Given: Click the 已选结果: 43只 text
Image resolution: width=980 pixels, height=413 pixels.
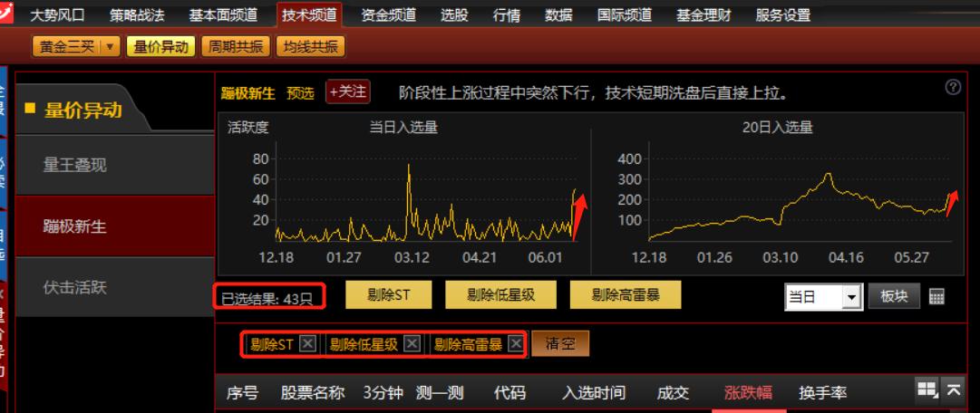Looking at the screenshot, I should pyautogui.click(x=267, y=299).
